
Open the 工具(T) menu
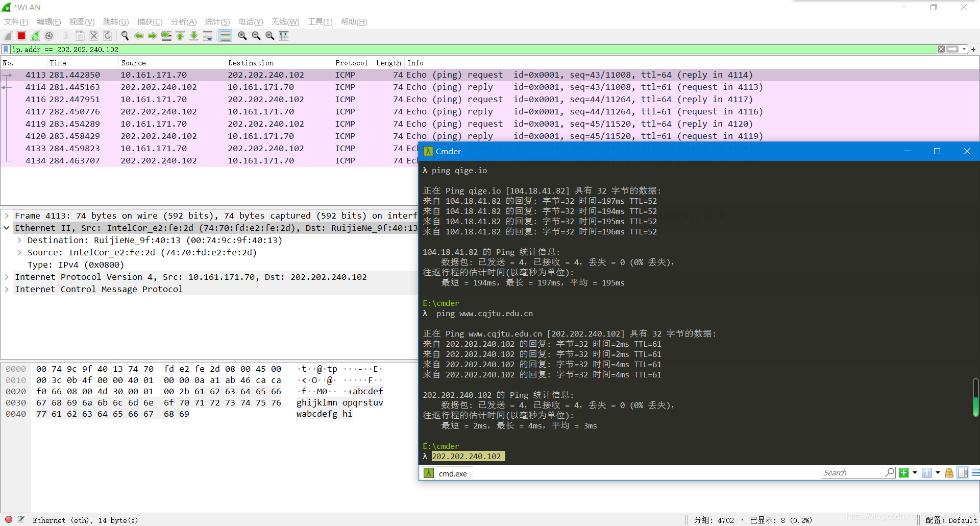coord(320,22)
